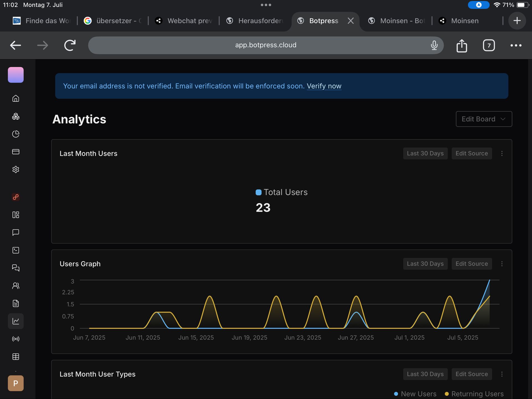Switch to the Webchat preview browser tab
Image resolution: width=532 pixels, height=399 pixels.
[x=184, y=21]
